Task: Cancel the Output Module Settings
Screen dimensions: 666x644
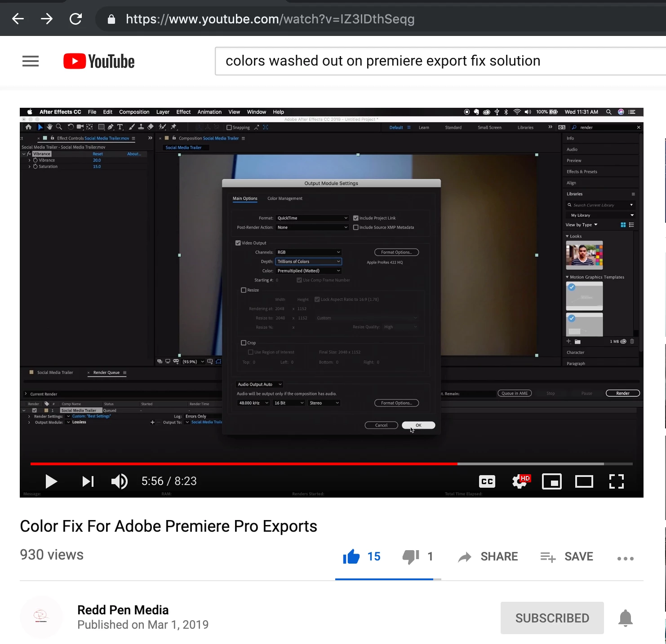Action: [x=381, y=425]
